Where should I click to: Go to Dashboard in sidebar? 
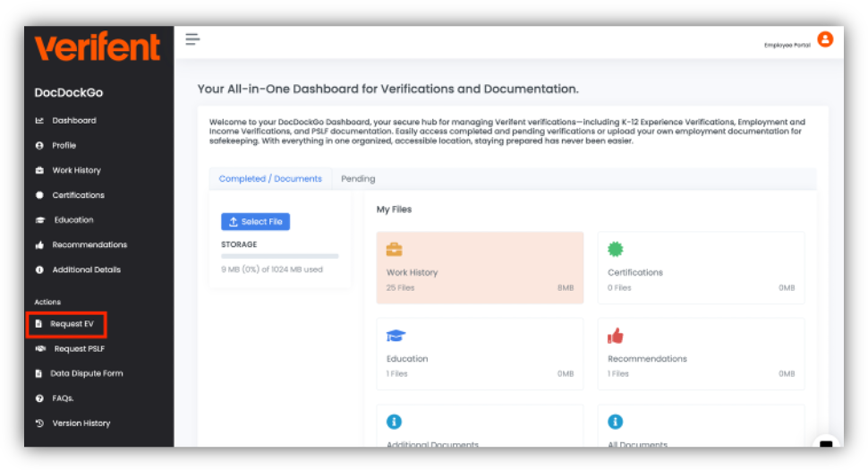tap(73, 121)
